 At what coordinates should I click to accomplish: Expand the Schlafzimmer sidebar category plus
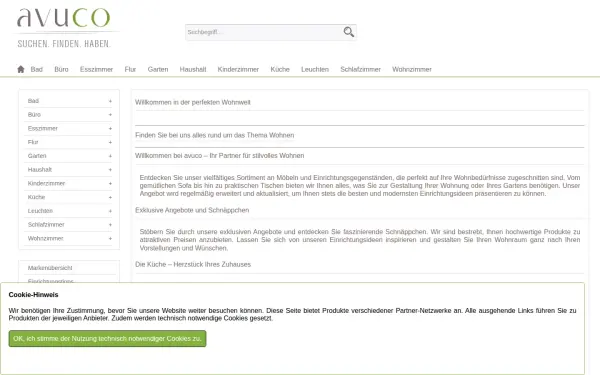(110, 225)
